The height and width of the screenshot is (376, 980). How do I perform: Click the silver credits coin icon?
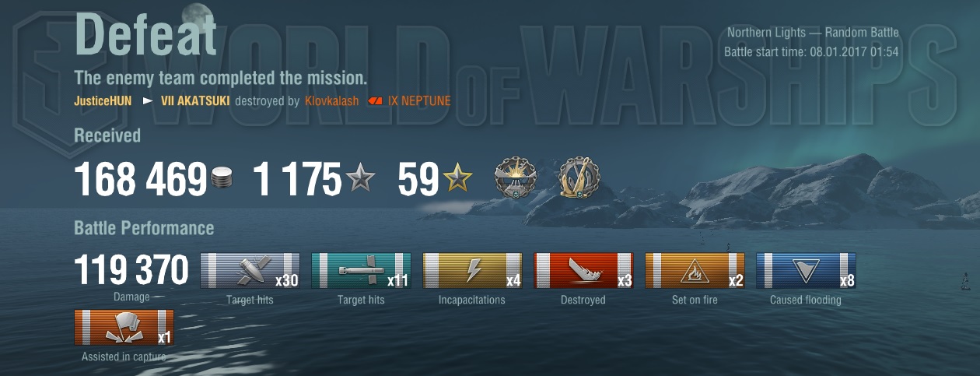pos(222,180)
